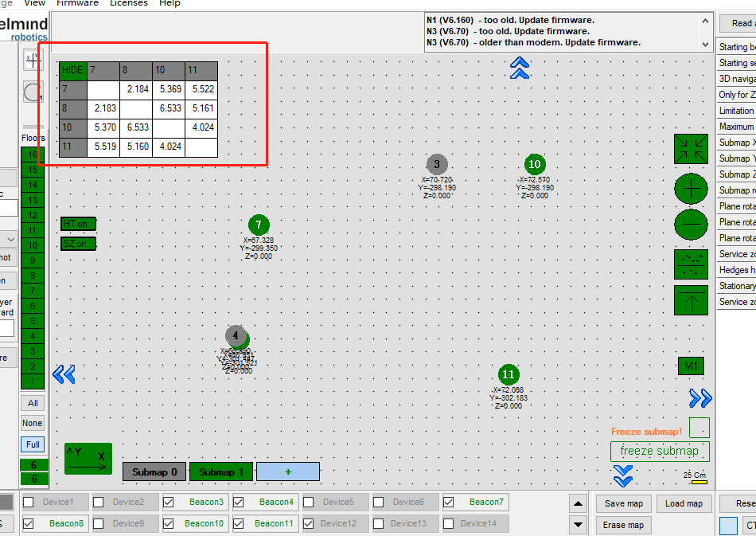
Task: Click the M1 mode button
Action: [x=691, y=366]
